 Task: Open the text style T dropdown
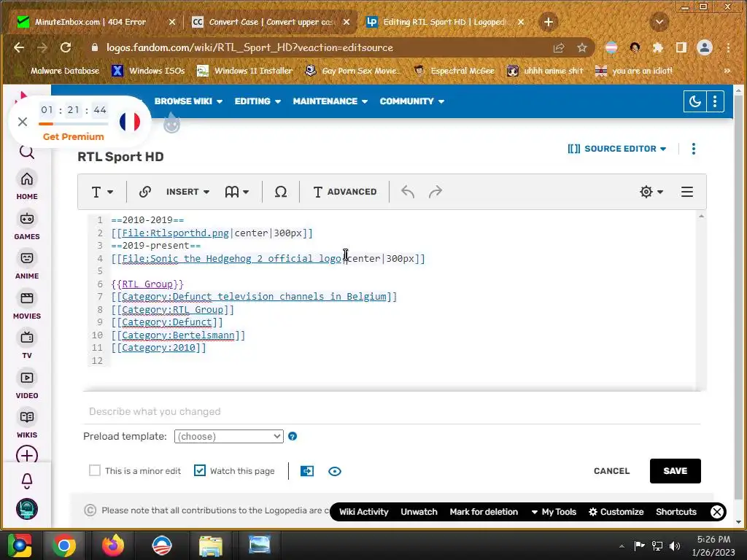coord(102,192)
